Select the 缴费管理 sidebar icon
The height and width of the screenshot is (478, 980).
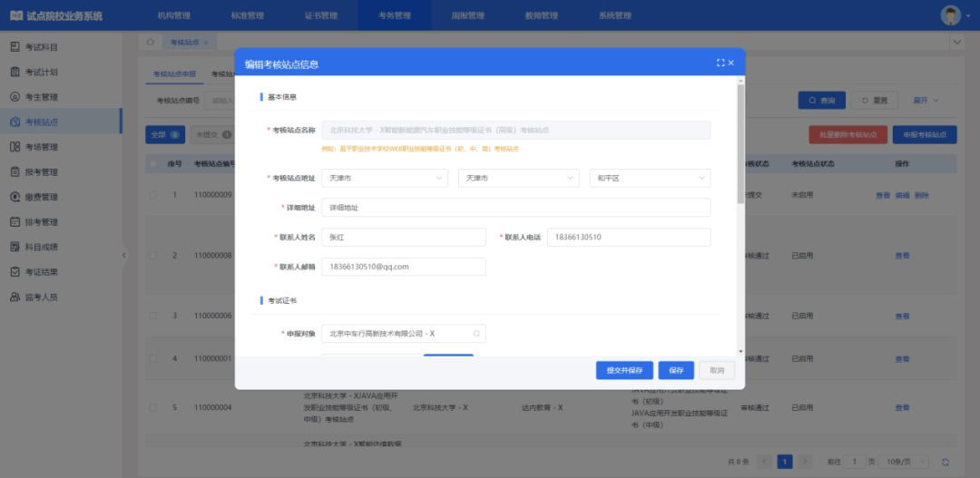15,197
